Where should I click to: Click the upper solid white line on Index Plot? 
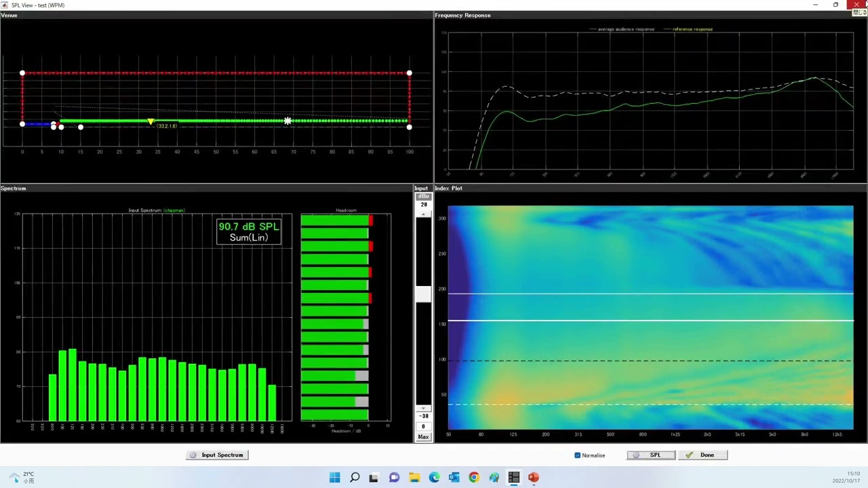(x=650, y=293)
